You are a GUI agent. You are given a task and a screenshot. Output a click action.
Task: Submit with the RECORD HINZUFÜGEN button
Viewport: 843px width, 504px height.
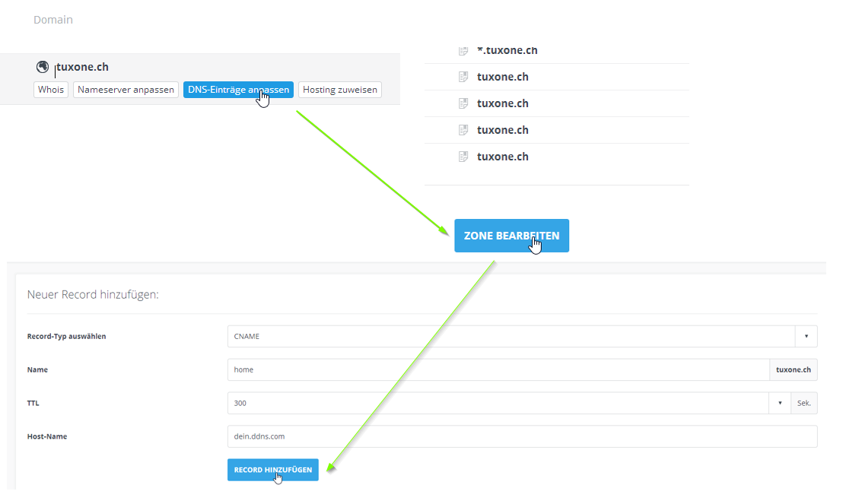click(x=272, y=470)
